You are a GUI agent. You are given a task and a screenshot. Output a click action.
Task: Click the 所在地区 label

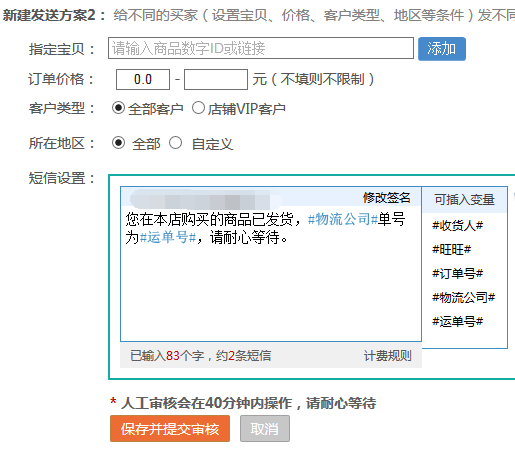[61, 143]
